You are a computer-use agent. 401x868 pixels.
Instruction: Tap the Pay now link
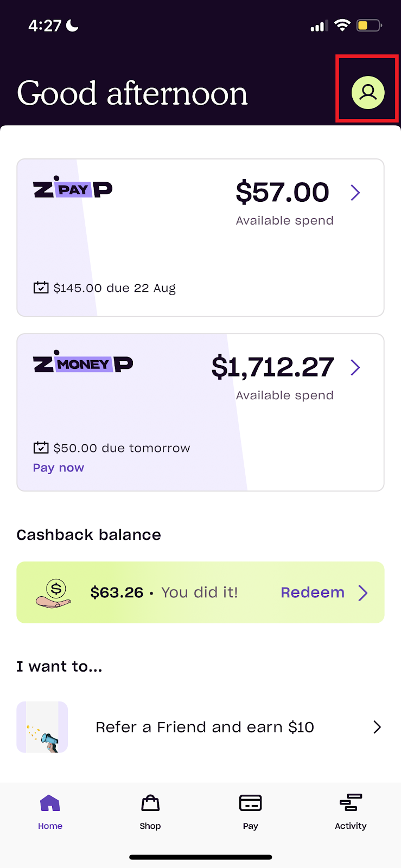pyautogui.click(x=59, y=468)
